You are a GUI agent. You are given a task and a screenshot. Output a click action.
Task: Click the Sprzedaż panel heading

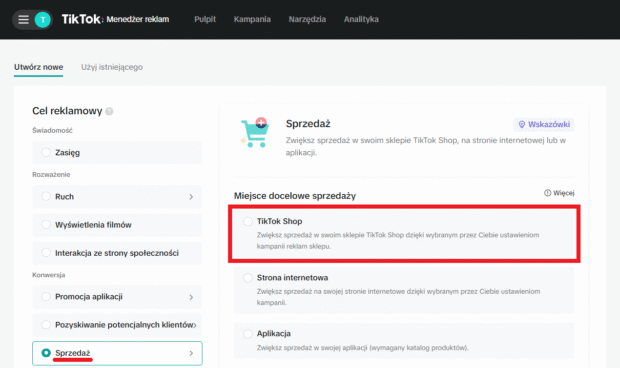pos(308,124)
